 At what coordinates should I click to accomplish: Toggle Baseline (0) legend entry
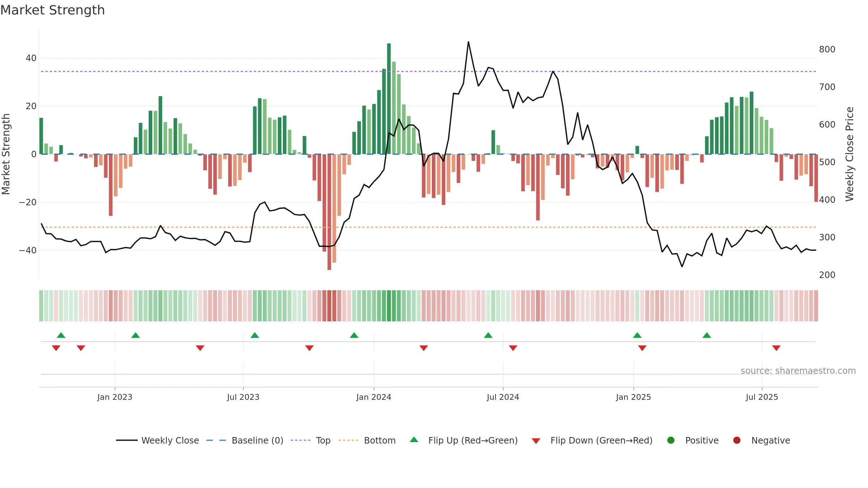[x=245, y=440]
